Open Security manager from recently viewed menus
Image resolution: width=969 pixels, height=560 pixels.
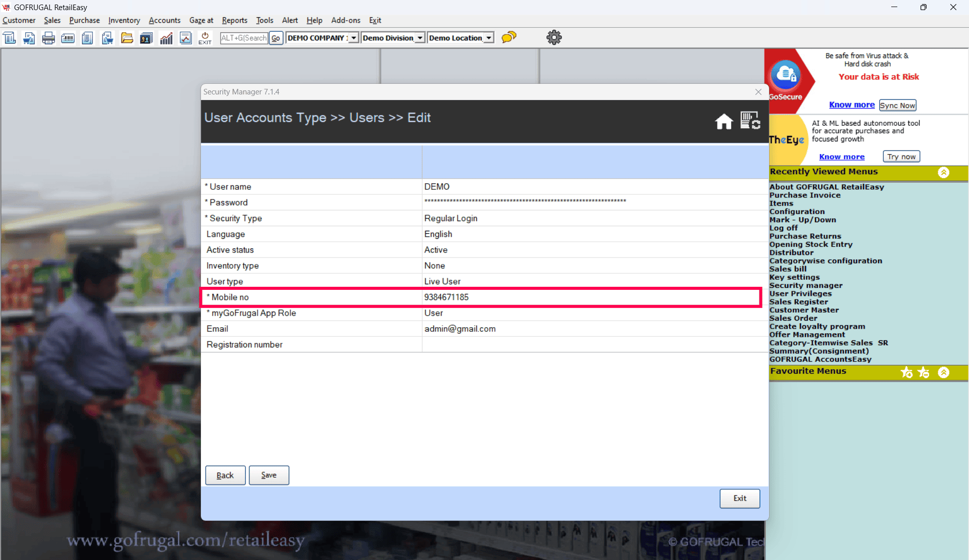(x=806, y=285)
